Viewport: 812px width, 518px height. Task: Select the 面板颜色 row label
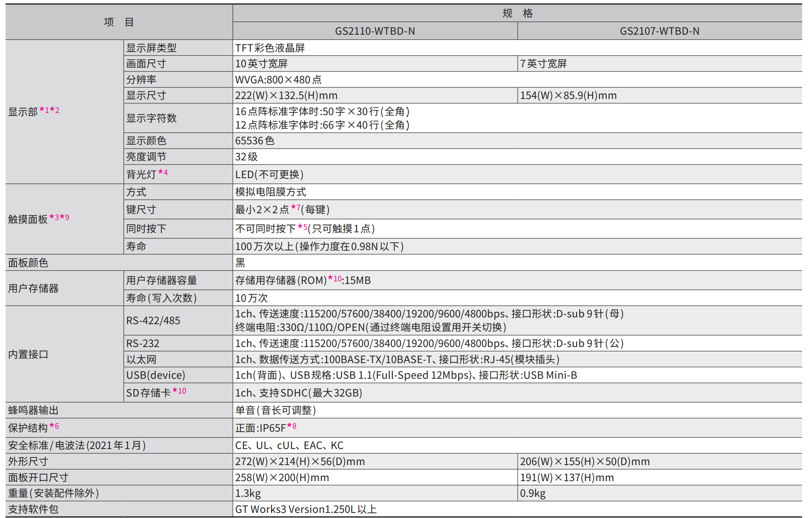(x=28, y=263)
